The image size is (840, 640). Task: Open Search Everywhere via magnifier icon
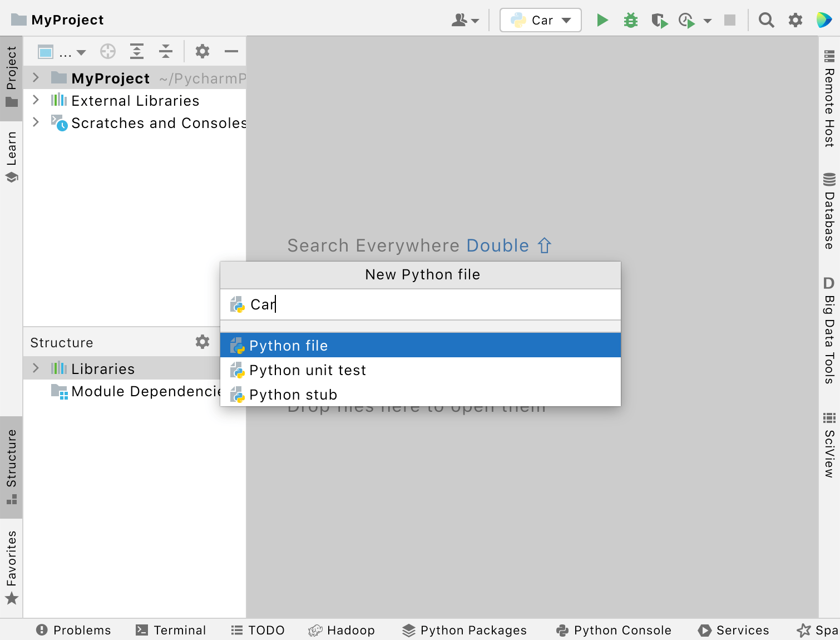[767, 20]
